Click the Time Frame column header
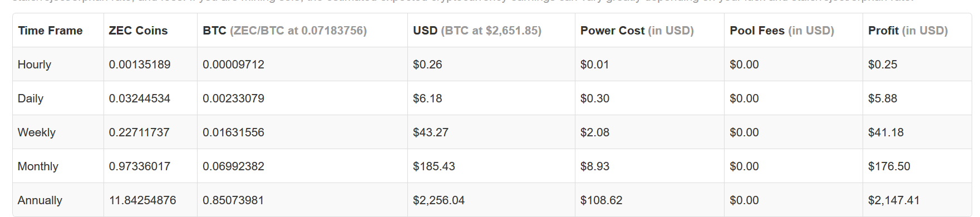 [50, 31]
